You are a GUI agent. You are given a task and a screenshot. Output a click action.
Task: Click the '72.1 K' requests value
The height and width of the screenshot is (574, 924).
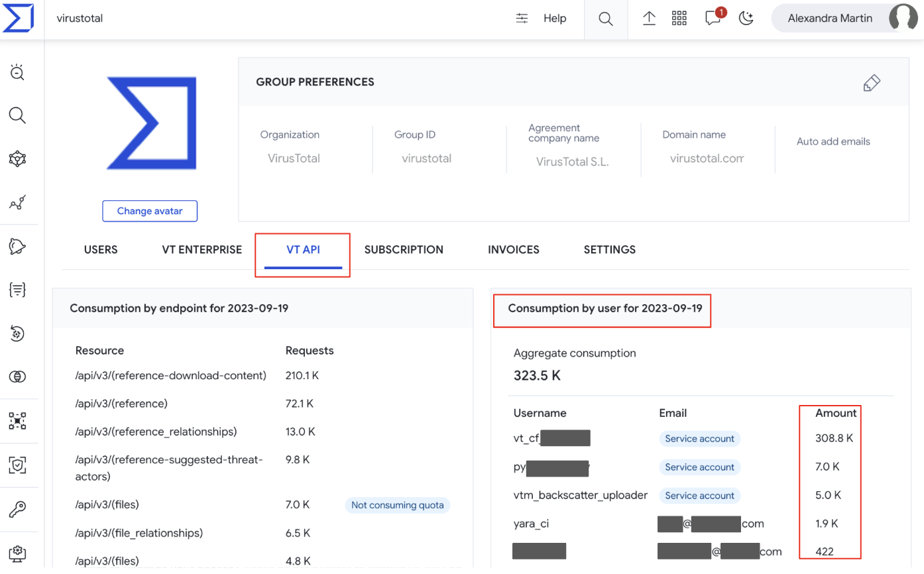click(300, 403)
